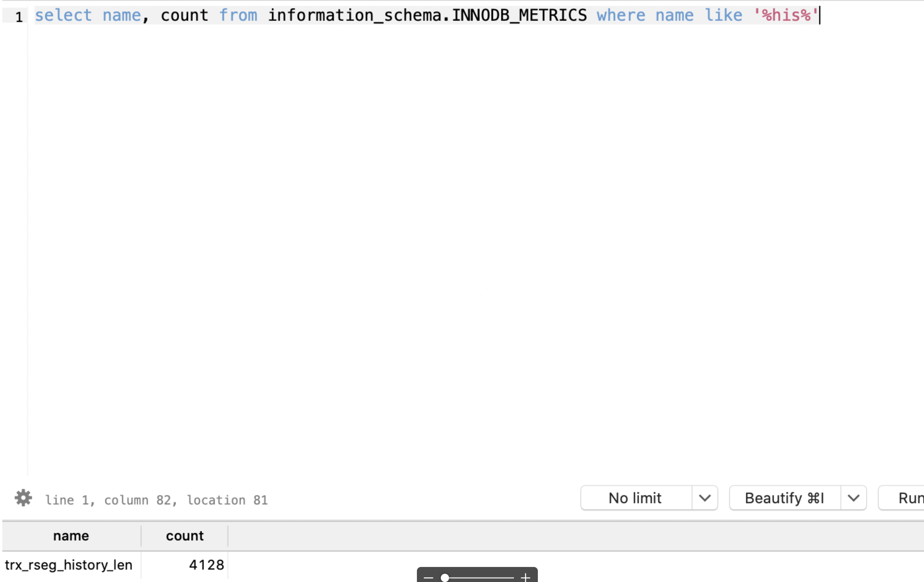924x582 pixels.
Task: Click the '%his%' string in editor
Action: click(x=786, y=16)
